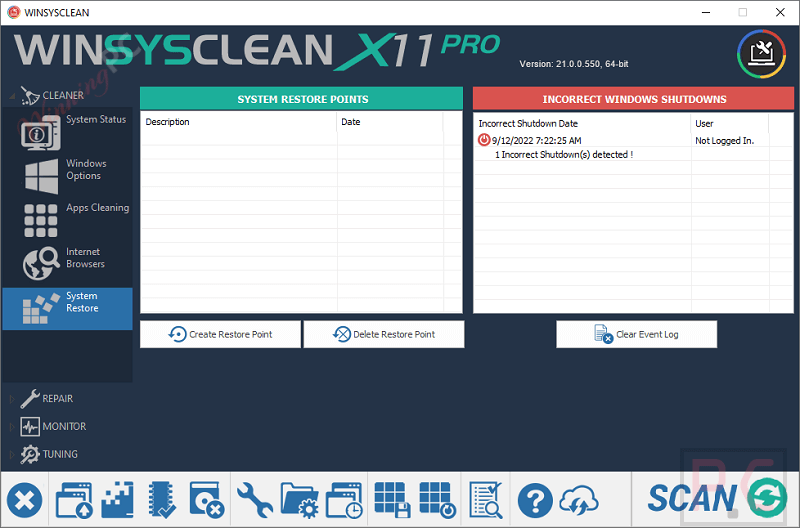Screen dimensions: 800x528
Task: Click the round tools logo icon at top right
Action: pos(761,54)
